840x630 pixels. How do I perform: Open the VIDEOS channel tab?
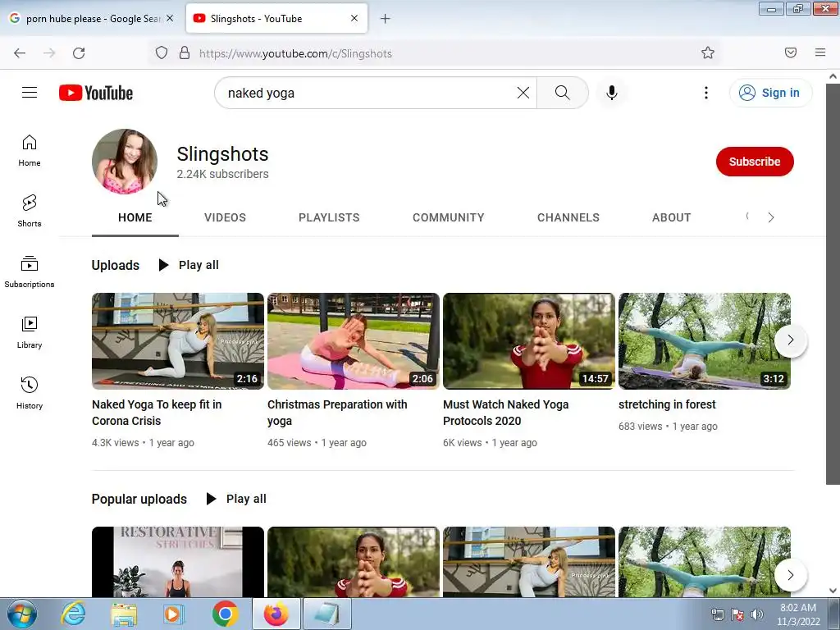[x=225, y=217]
